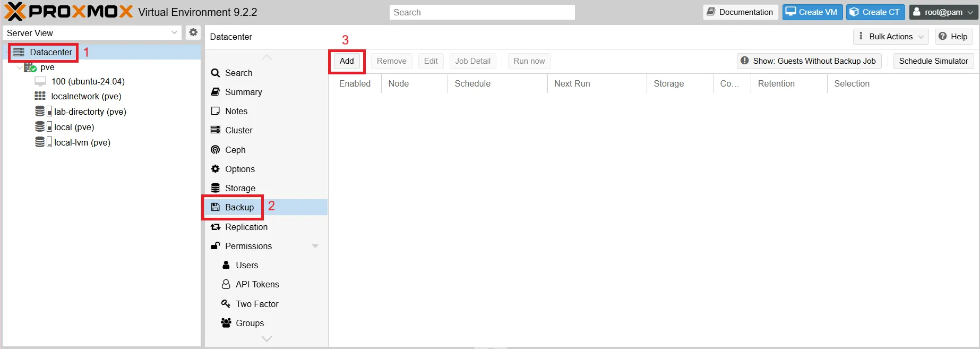Open the Schedule Simulator
This screenshot has width=980, height=349.
tap(933, 61)
